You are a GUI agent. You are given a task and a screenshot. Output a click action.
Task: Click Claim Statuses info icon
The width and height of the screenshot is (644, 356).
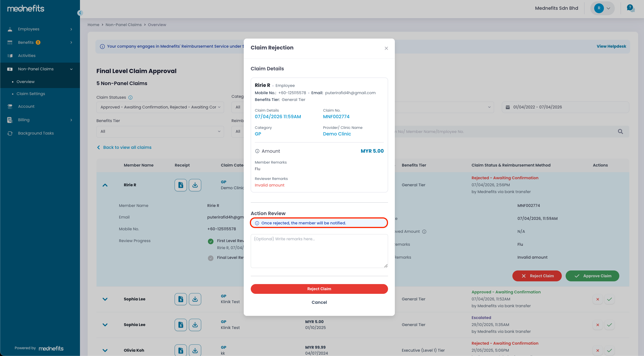tap(130, 97)
